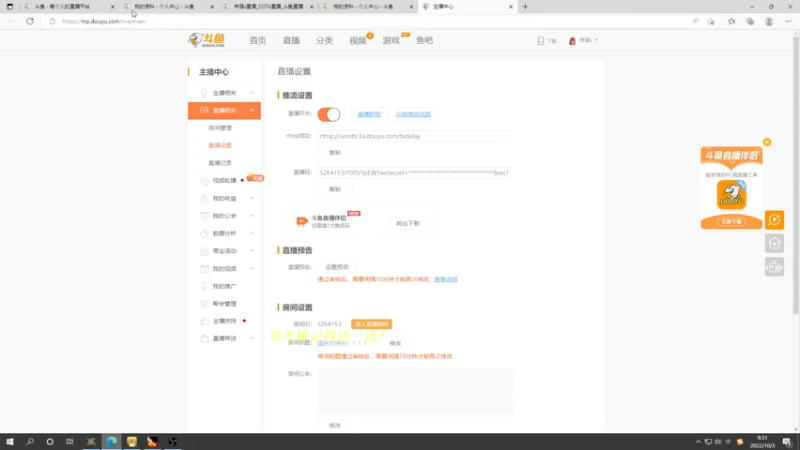Go to 首页 in top navigation

[x=258, y=40]
